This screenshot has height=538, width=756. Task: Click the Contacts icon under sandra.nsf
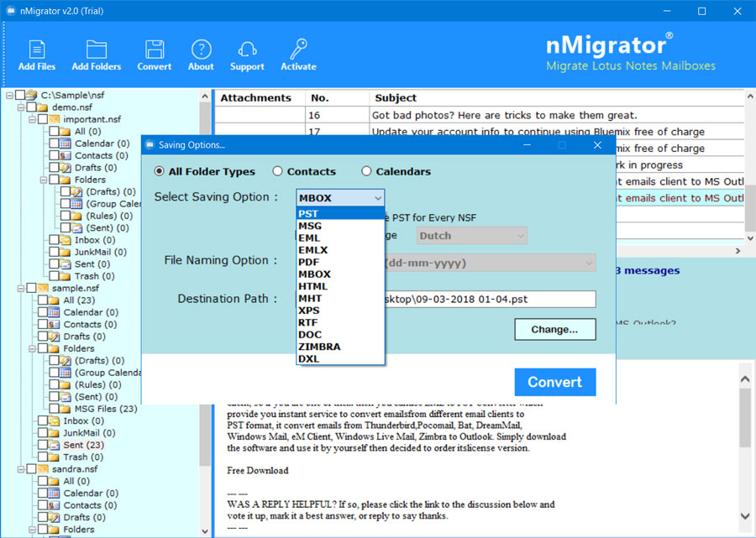54,505
